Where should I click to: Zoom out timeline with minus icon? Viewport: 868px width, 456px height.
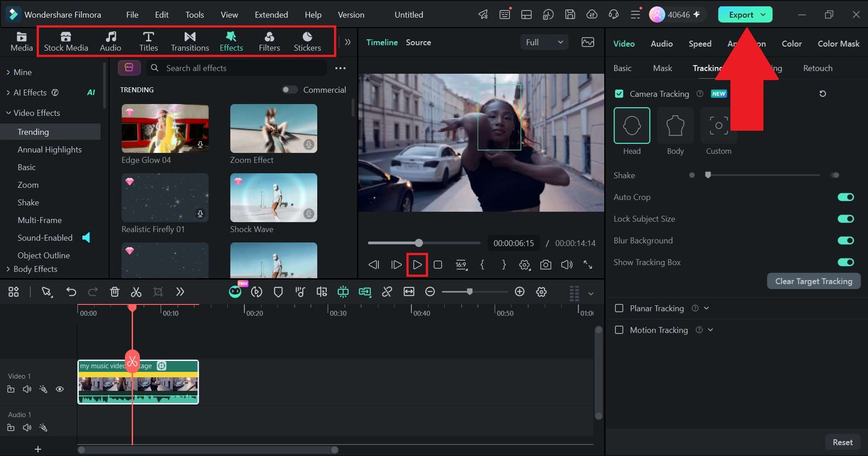point(430,292)
